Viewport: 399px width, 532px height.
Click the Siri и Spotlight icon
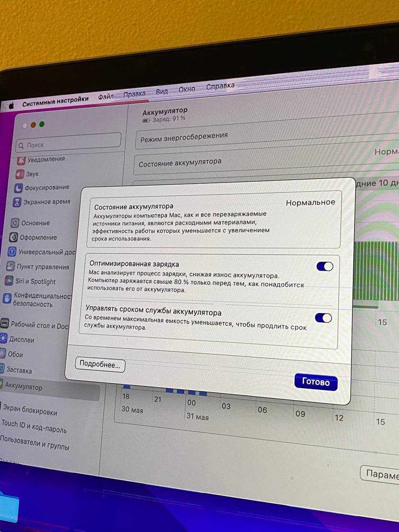pos(9,281)
